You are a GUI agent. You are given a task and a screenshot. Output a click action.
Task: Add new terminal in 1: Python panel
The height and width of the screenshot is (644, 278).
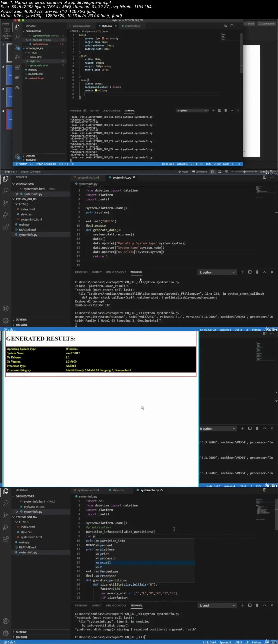pyautogui.click(x=213, y=110)
